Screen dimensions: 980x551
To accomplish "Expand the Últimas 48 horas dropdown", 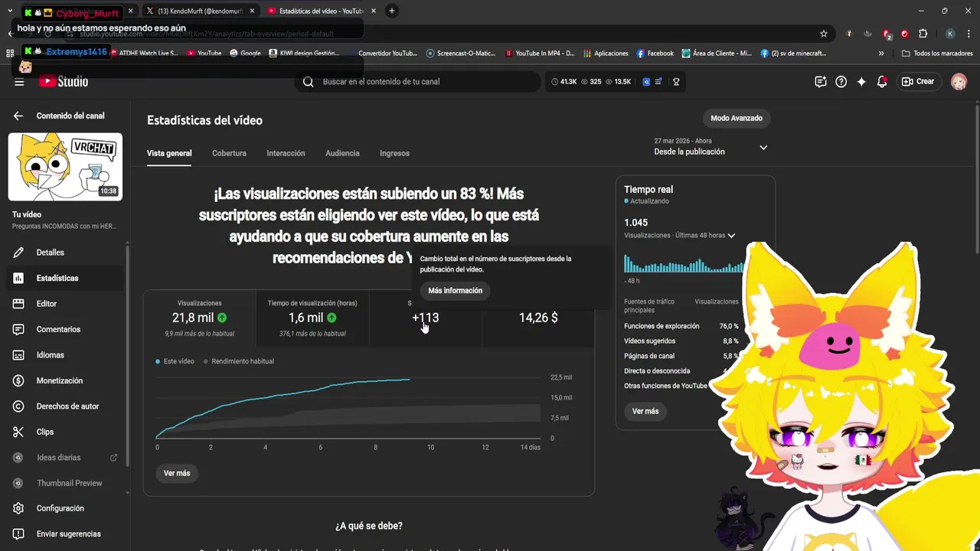I will coord(731,236).
